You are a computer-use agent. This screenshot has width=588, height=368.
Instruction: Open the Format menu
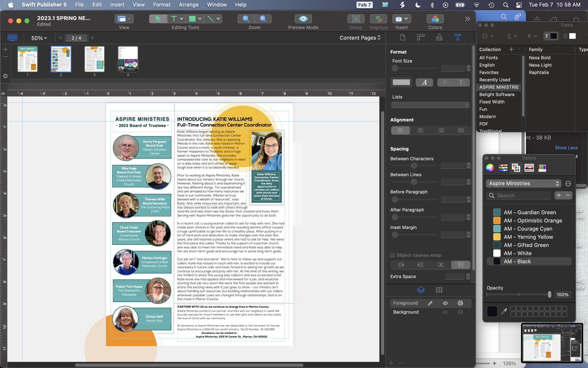coord(162,5)
